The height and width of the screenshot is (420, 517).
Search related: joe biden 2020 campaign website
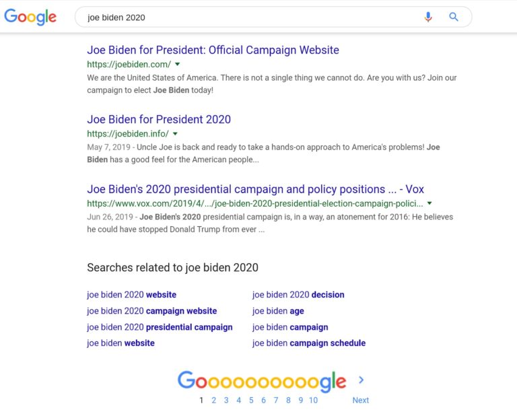pyautogui.click(x=151, y=311)
